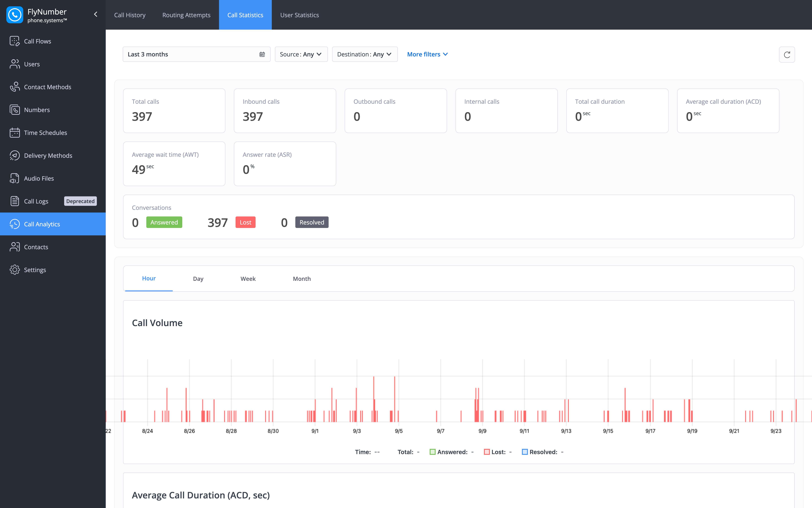Select Month chart granularity tab
Viewport: 812px width, 508px height.
tap(302, 279)
